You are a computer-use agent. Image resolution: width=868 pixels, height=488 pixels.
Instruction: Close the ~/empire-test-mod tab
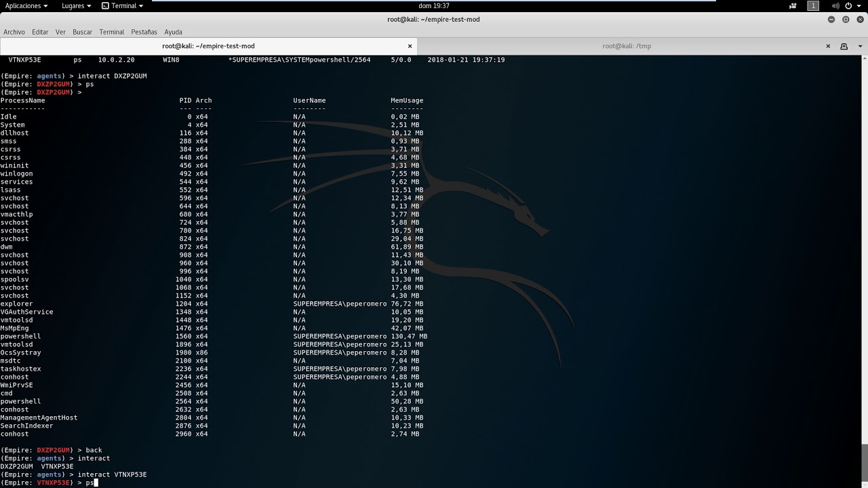point(410,46)
